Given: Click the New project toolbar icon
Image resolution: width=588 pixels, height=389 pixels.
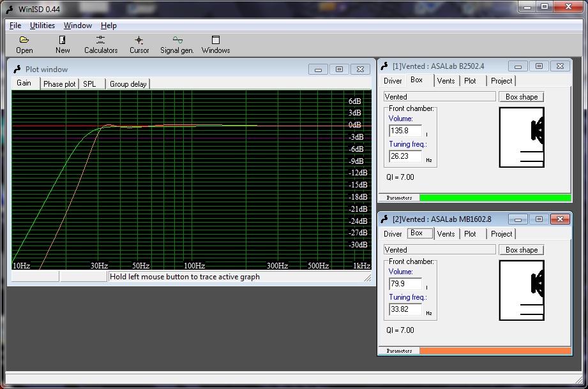Looking at the screenshot, I should [63, 44].
